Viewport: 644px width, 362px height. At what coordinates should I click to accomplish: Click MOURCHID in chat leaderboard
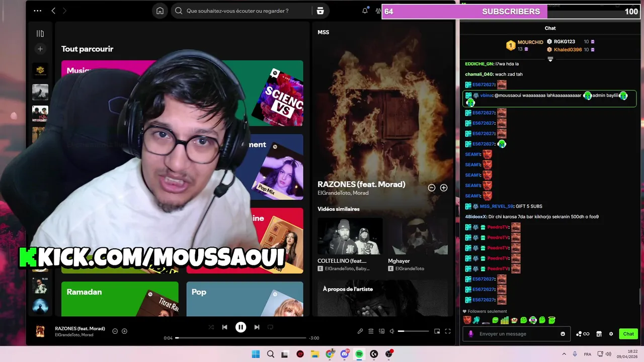(530, 42)
